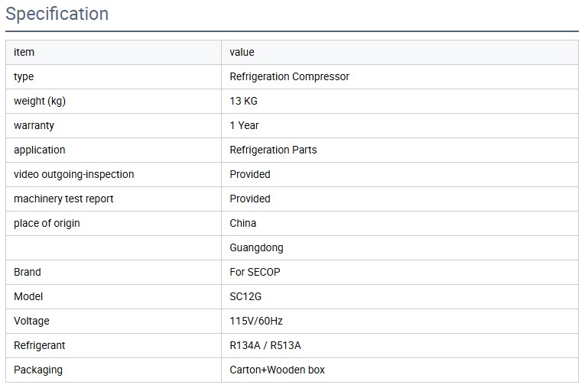Click the Specification heading
Screen dimensions: 588x391
point(57,14)
